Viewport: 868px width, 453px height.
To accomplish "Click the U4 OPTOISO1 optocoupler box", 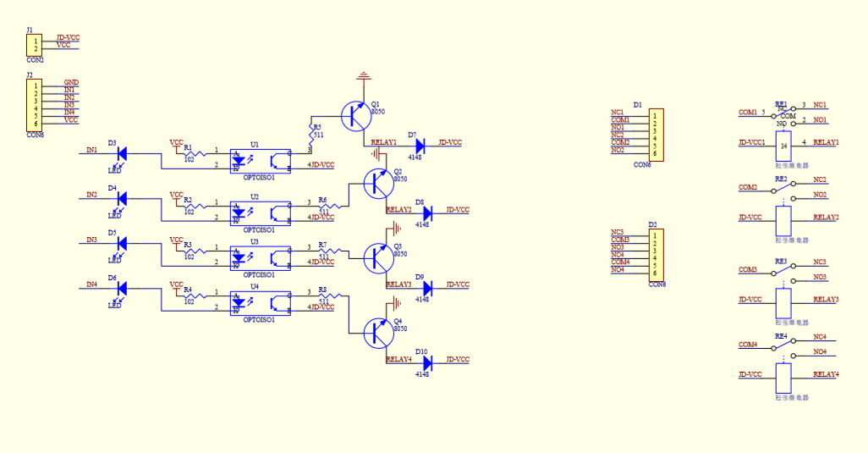I will [x=261, y=303].
